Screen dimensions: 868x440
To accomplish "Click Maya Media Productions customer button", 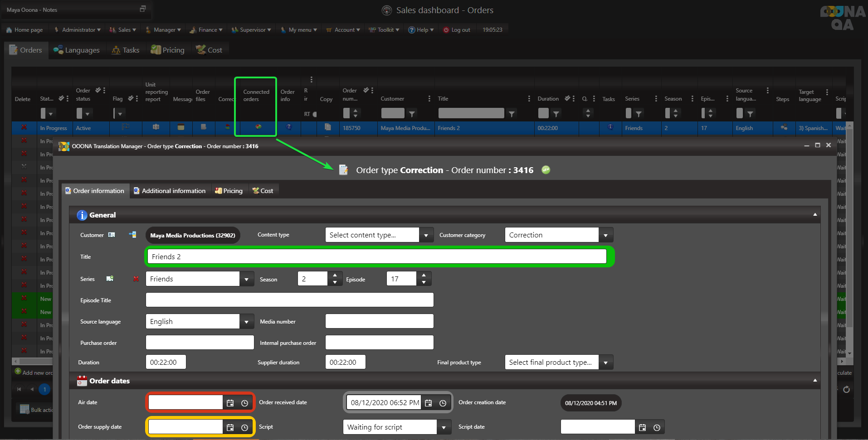I will 192,236.
